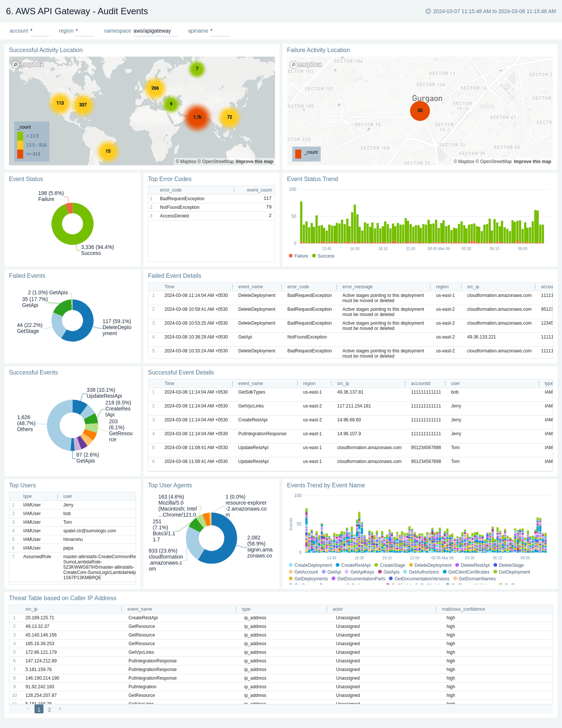Click Failure Activity Location panel title

click(318, 50)
